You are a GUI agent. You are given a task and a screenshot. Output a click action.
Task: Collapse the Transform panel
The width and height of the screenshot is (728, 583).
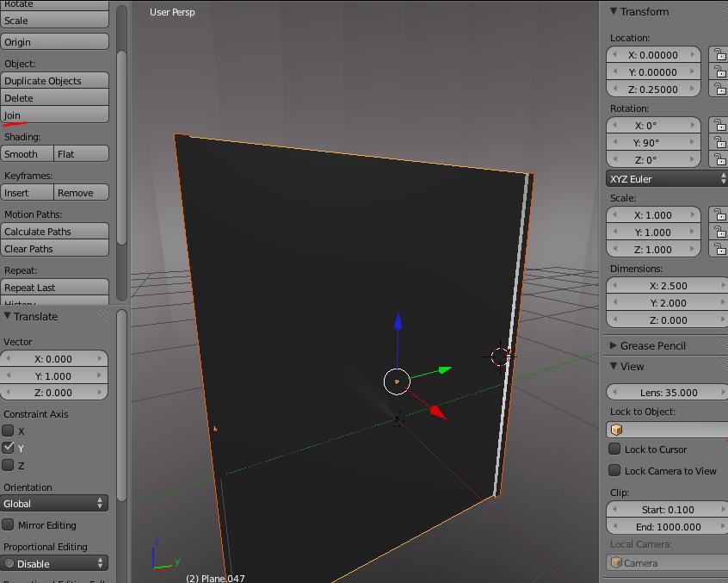[614, 11]
